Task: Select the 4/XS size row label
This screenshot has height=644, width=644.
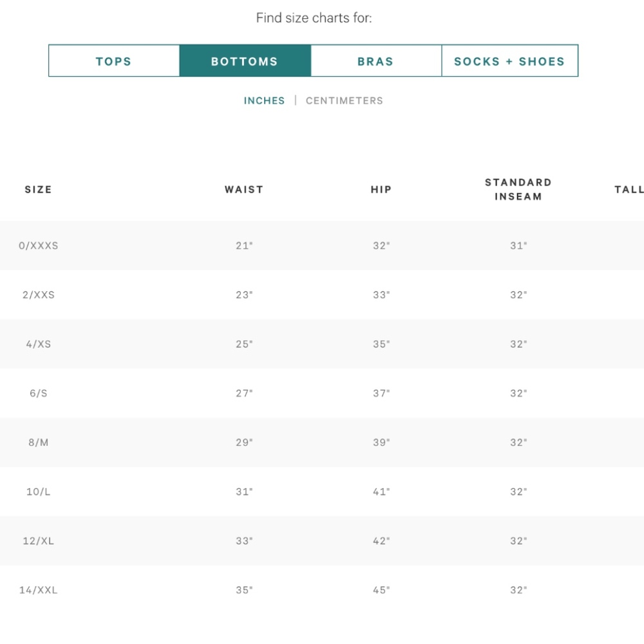Action: point(38,344)
